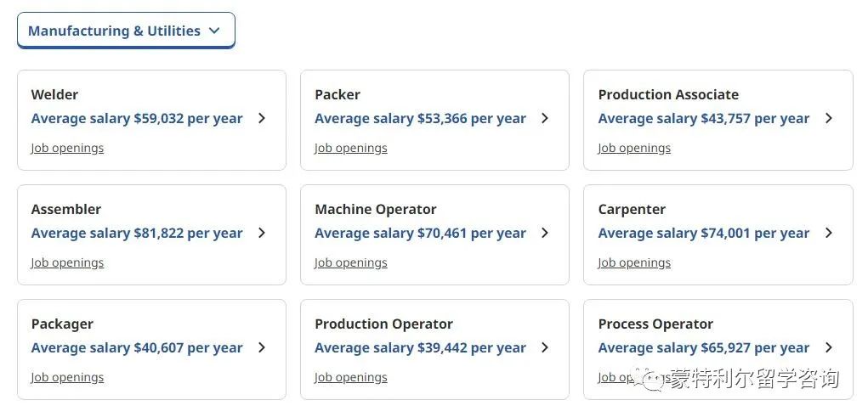
Task: Open Job openings link under Welder
Action: point(67,149)
